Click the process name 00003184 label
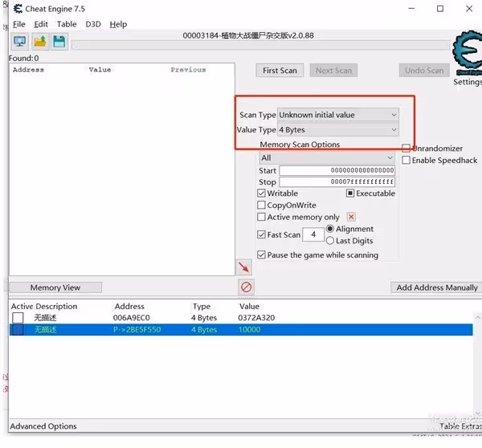The width and height of the screenshot is (482, 448). point(248,35)
